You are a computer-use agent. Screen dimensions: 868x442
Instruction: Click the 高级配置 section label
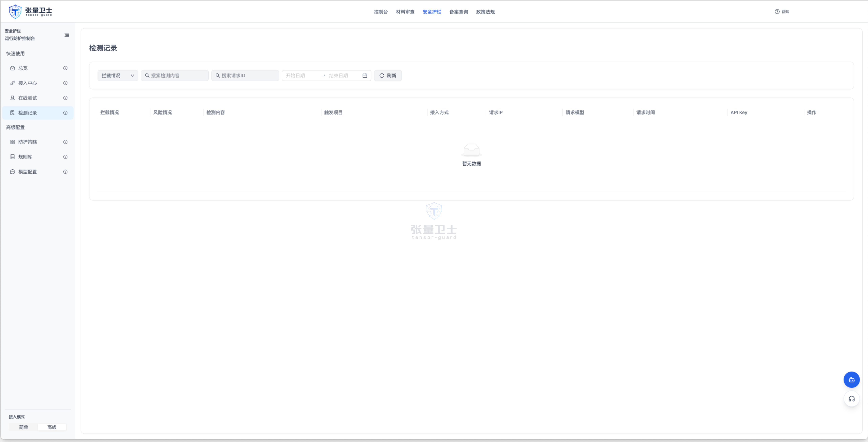tap(16, 127)
